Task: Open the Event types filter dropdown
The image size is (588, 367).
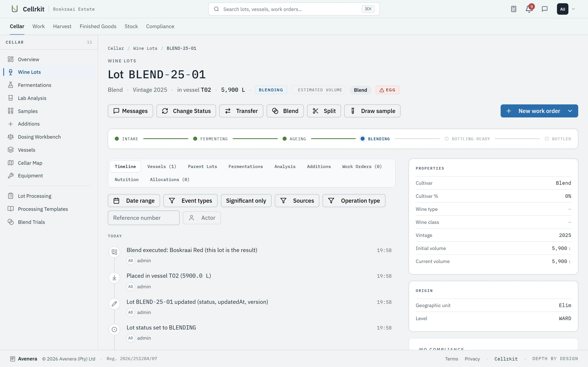Action: 190,201
